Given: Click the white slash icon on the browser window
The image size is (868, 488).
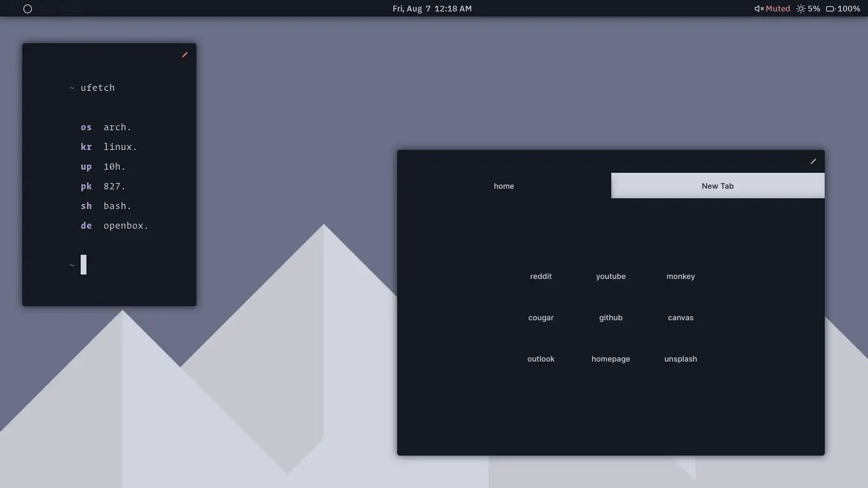Looking at the screenshot, I should tap(813, 161).
